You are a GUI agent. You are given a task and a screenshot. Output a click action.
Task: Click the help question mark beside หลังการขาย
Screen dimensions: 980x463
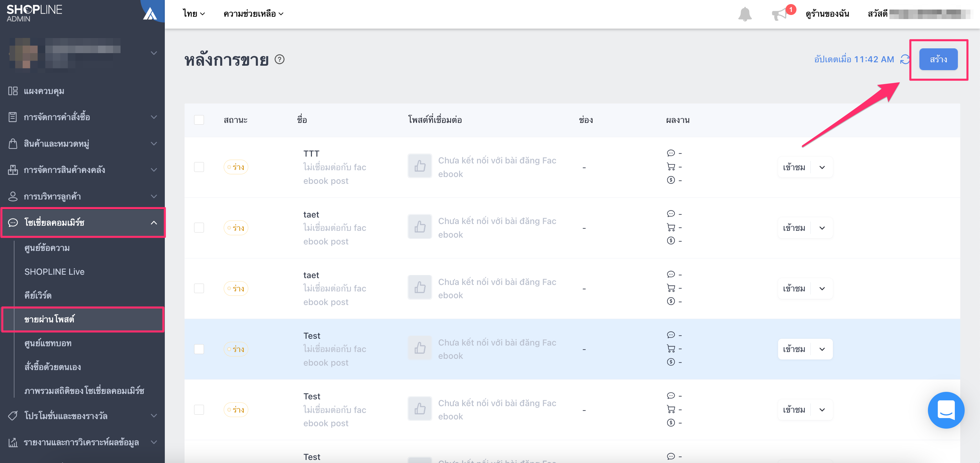[280, 59]
